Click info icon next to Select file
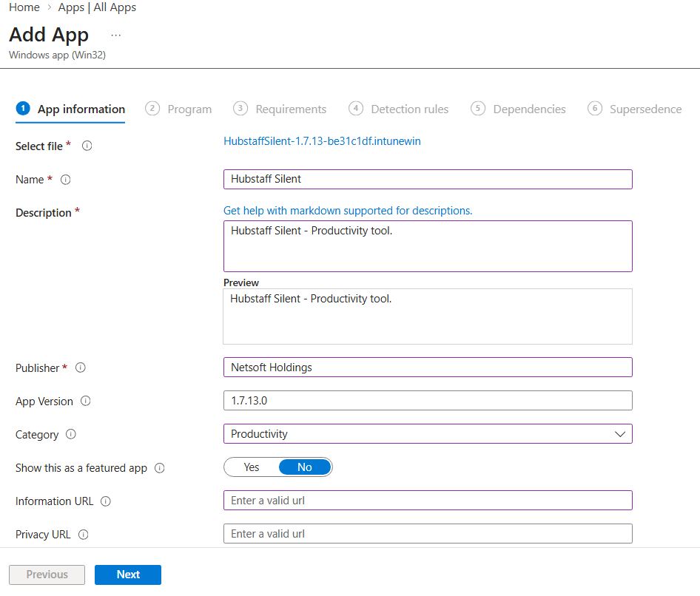 [x=87, y=146]
